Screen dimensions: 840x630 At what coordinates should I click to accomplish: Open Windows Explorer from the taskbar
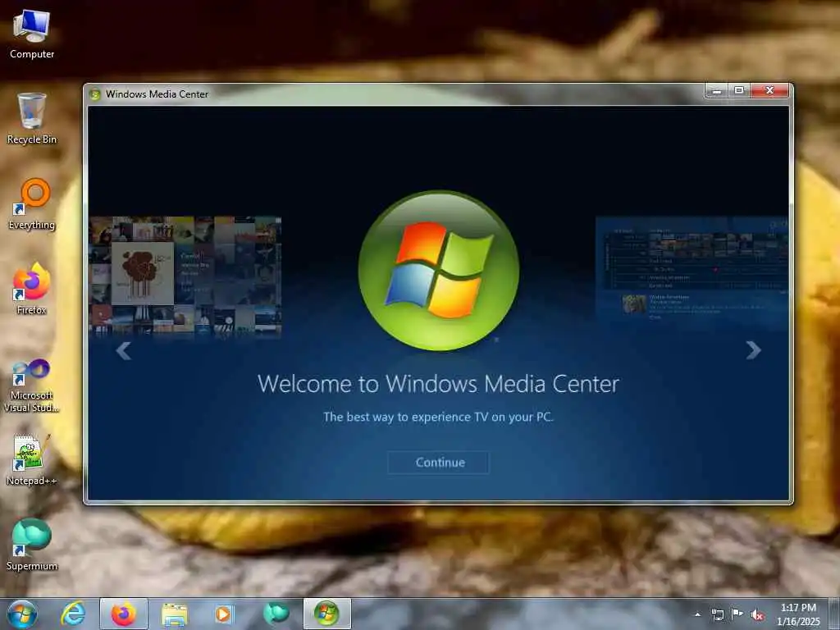click(175, 614)
